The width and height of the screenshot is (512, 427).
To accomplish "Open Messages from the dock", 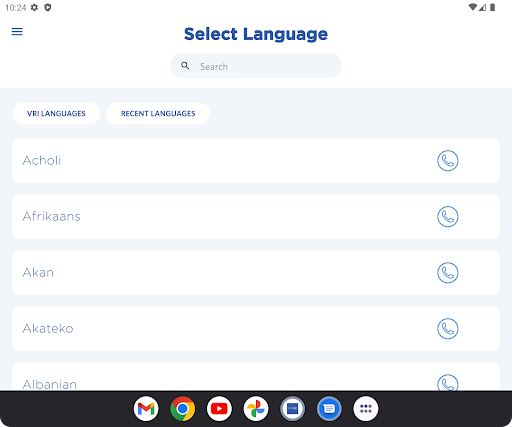I will [x=329, y=409].
